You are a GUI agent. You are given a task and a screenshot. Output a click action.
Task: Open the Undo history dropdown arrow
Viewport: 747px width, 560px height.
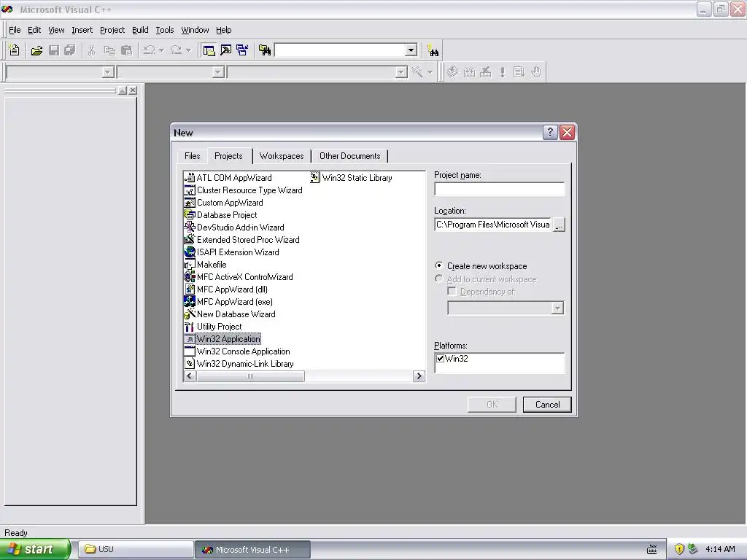click(161, 50)
